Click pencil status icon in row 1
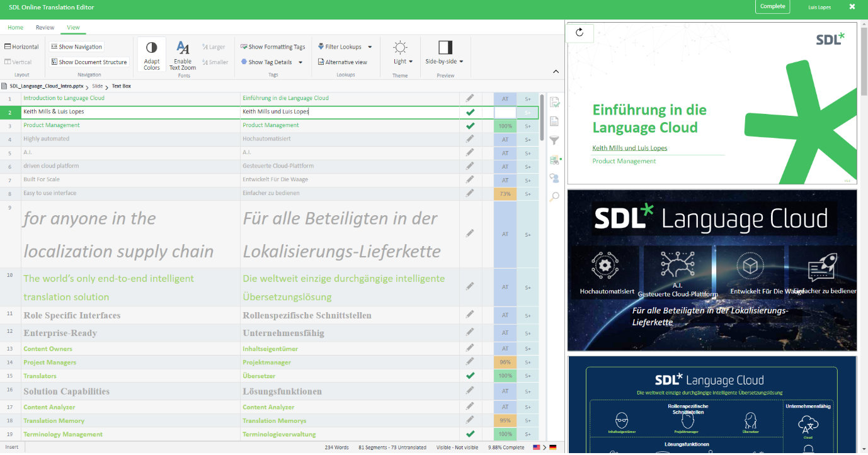This screenshot has height=455, width=868. 470,98
